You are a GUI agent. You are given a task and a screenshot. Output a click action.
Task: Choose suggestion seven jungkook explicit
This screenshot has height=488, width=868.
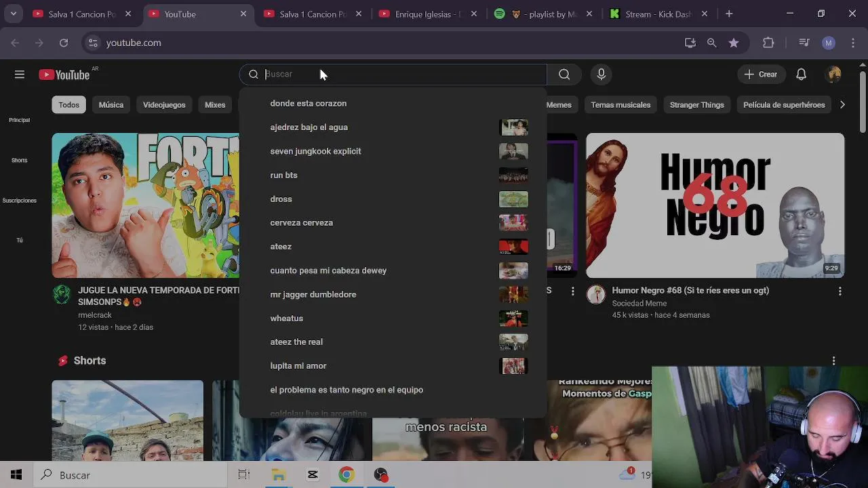click(393, 151)
